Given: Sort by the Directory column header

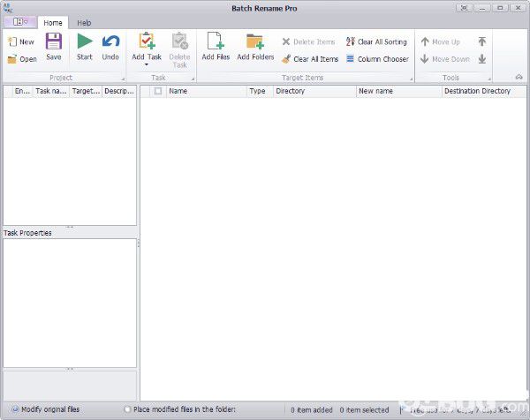Looking at the screenshot, I should point(314,91).
